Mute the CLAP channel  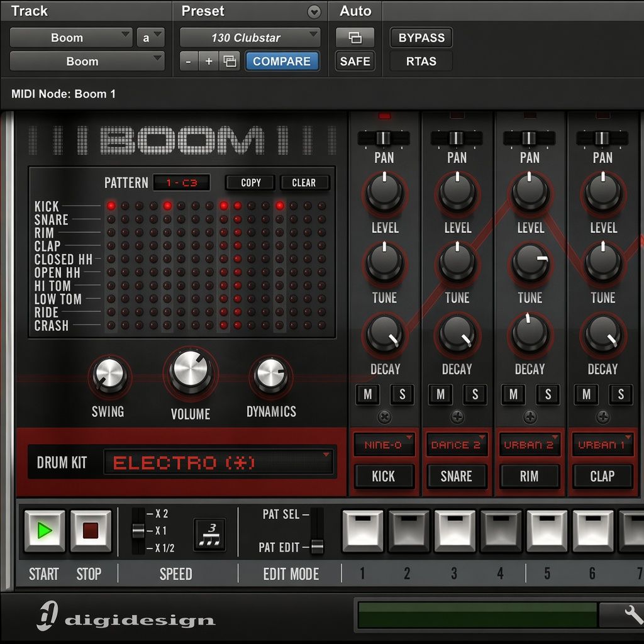coord(586,394)
